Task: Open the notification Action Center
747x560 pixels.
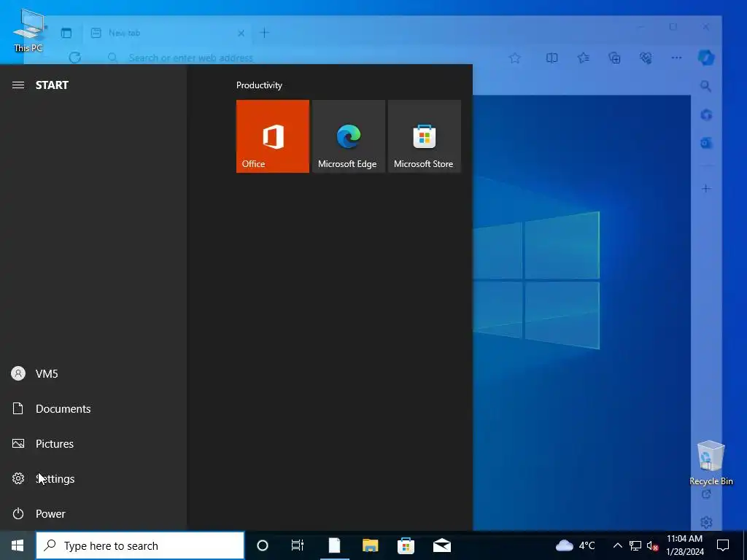Action: (x=723, y=545)
